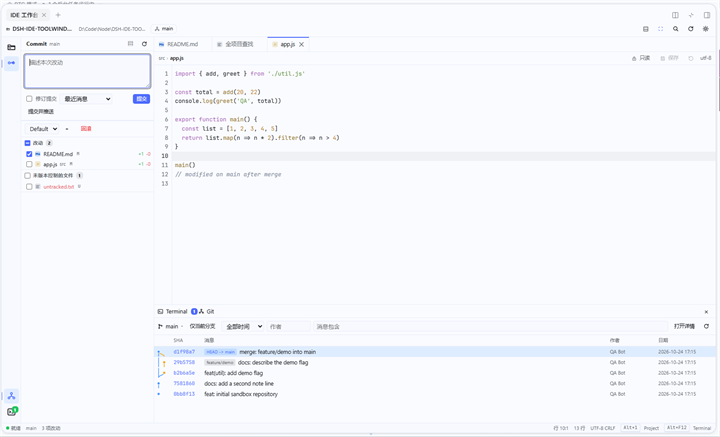Click the SHA d1f98a7 link
This screenshot has height=437, width=720.
[x=184, y=352]
